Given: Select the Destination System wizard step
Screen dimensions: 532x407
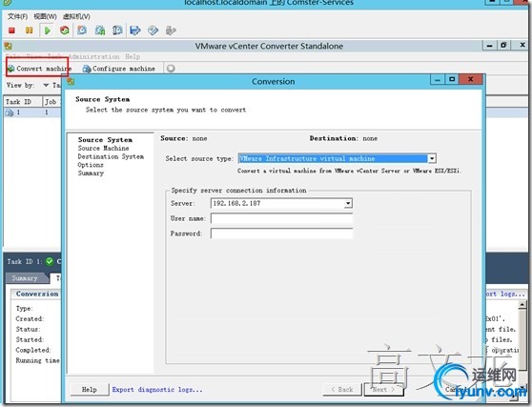Looking at the screenshot, I should (x=111, y=156).
